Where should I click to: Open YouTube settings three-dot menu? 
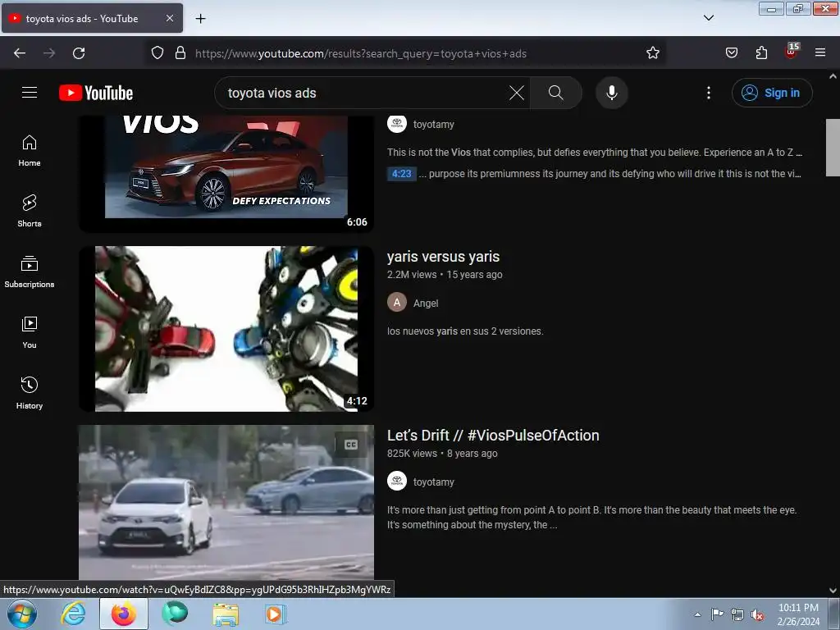tap(708, 93)
